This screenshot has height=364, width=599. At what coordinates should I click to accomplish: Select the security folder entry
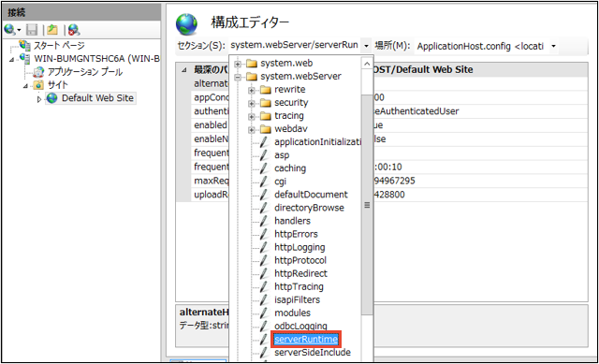coord(291,102)
